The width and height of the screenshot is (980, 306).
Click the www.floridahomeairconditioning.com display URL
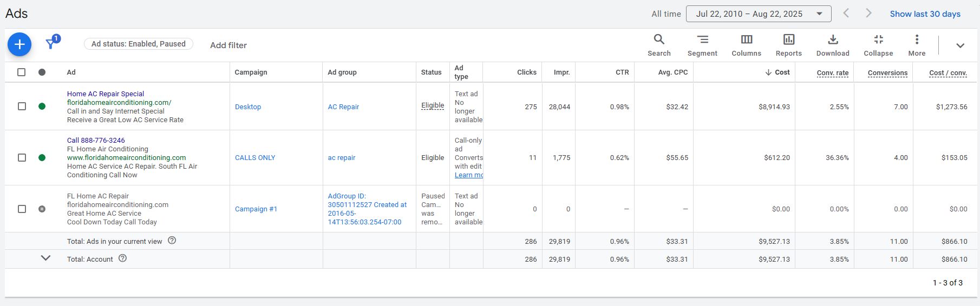click(x=126, y=158)
